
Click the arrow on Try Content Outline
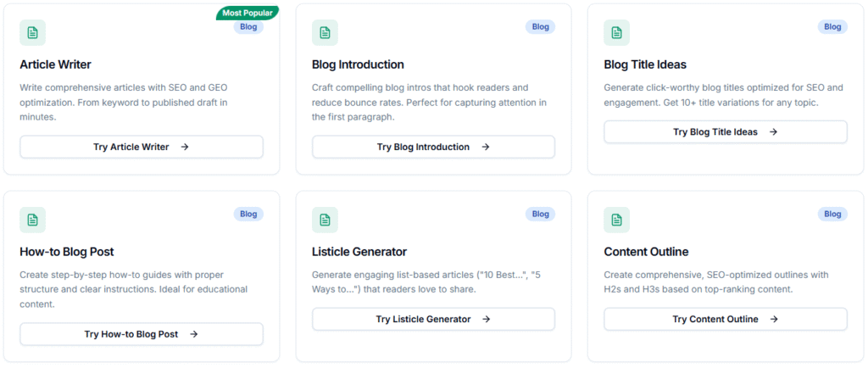coord(775,319)
